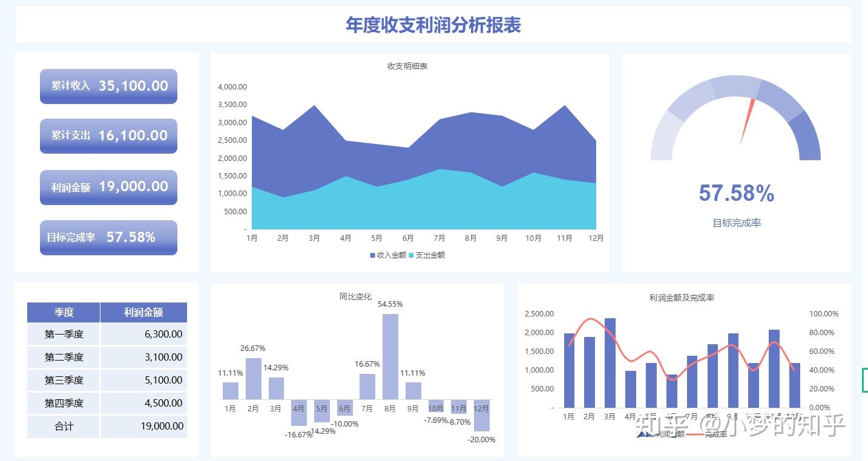Click the 同比变化 chart title

click(356, 296)
